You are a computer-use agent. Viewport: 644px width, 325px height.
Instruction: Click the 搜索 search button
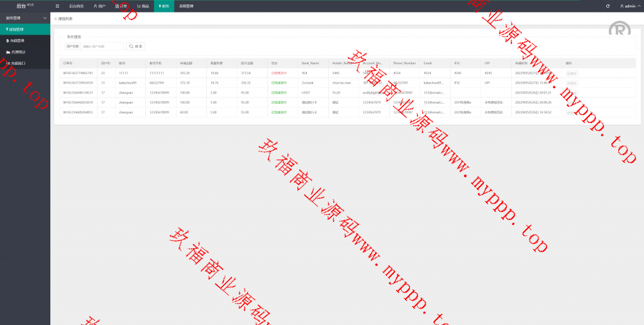point(135,46)
